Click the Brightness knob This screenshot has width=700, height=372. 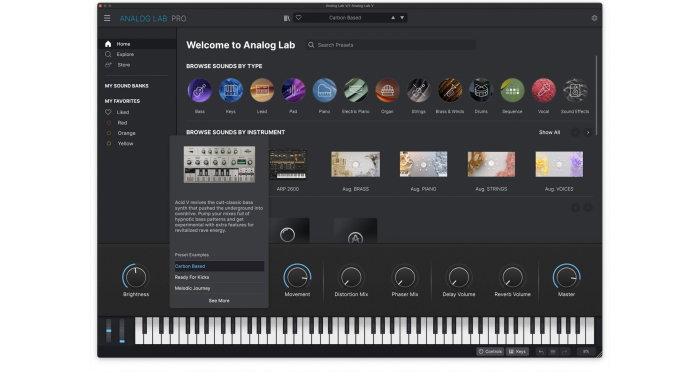click(x=136, y=277)
